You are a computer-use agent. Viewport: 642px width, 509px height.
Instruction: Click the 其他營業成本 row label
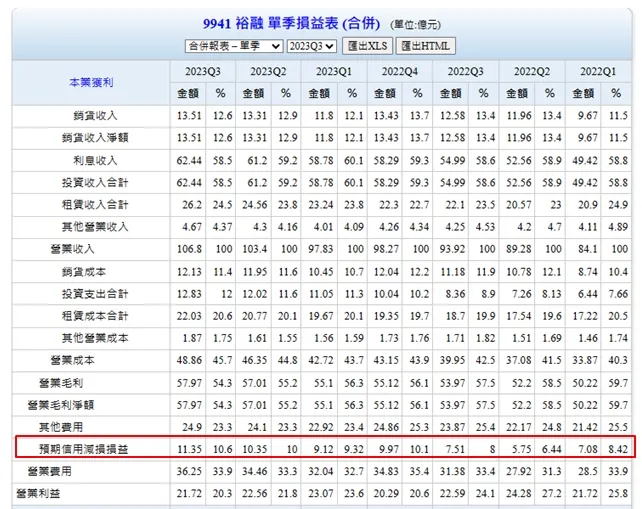point(95,338)
